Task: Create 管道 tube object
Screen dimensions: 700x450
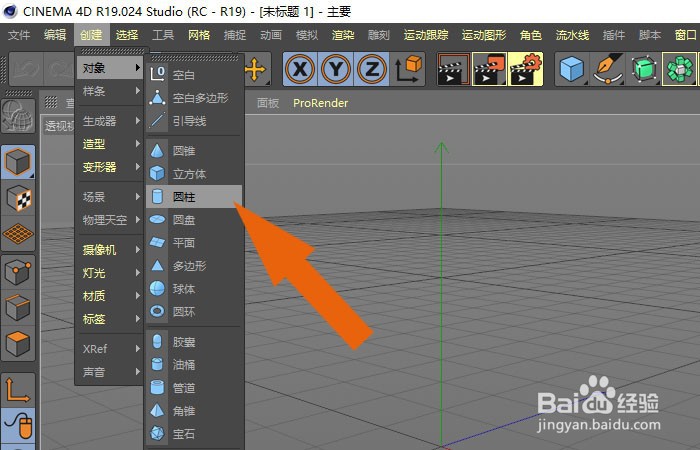Action: (194, 388)
